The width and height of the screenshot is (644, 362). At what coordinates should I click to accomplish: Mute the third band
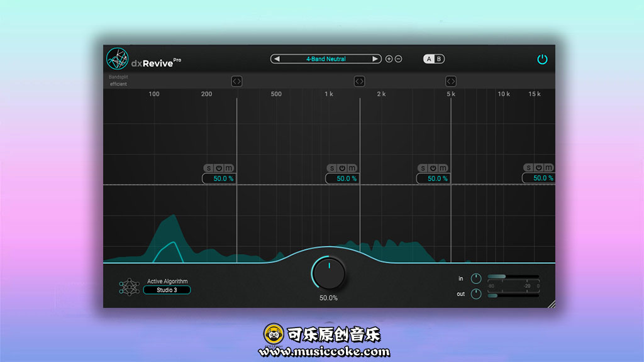[443, 168]
